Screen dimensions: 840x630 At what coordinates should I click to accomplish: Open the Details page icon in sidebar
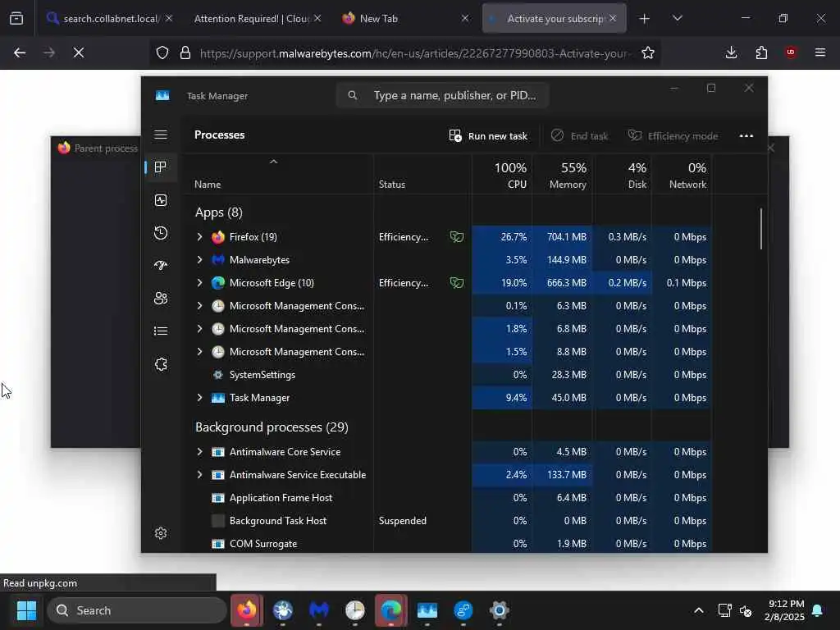click(x=161, y=331)
